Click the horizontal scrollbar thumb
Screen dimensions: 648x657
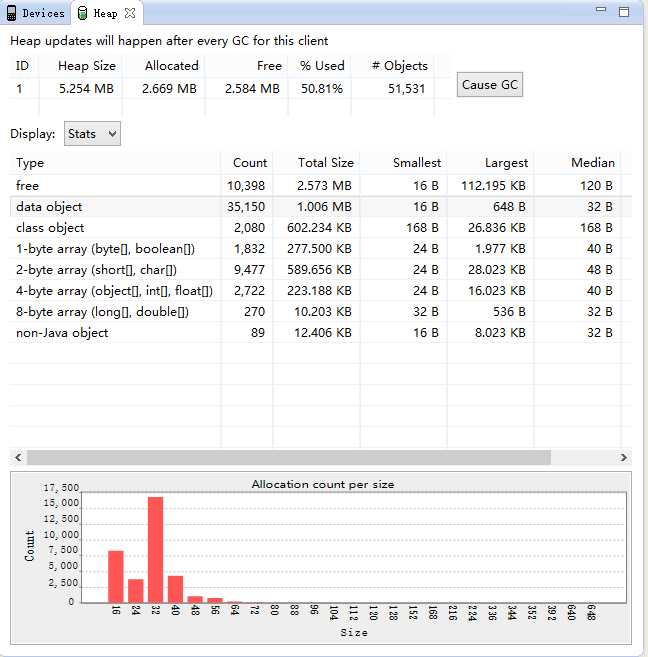click(x=289, y=457)
